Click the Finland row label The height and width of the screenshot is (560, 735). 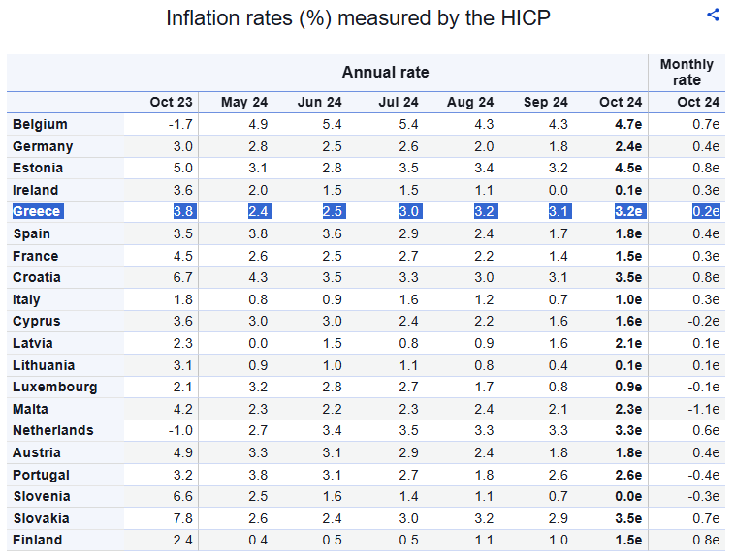click(x=37, y=540)
